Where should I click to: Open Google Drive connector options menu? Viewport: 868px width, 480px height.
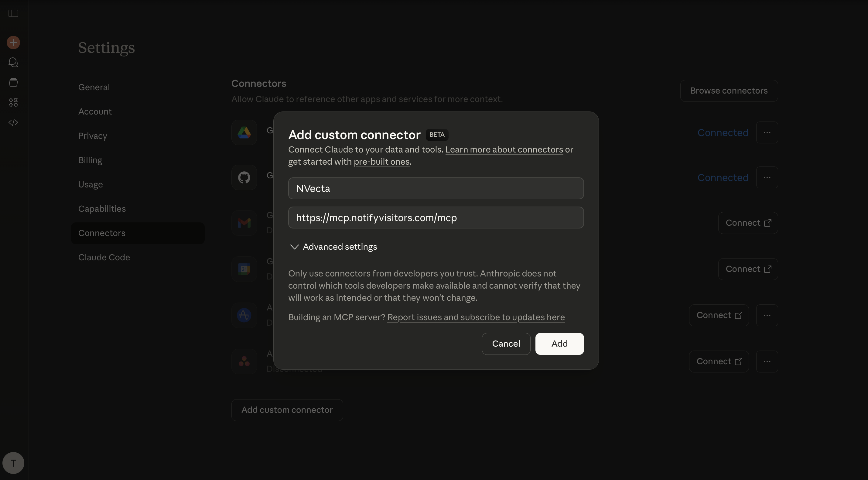tap(767, 132)
